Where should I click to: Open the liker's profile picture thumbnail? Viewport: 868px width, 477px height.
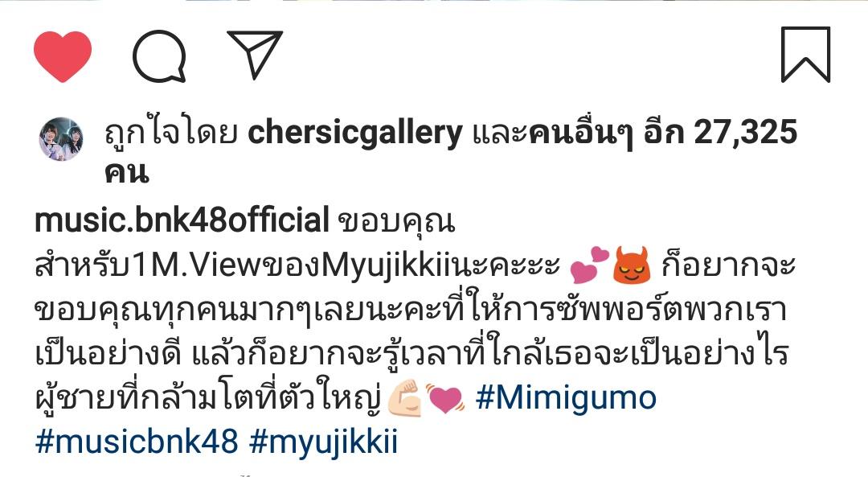point(61,139)
